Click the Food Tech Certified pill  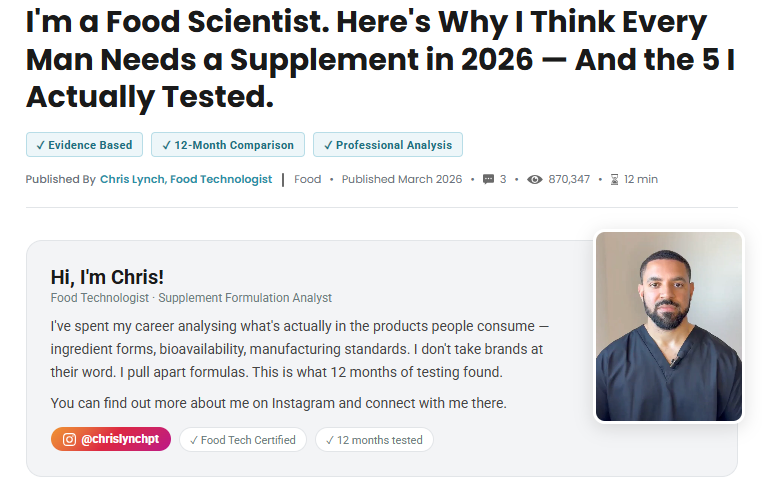[242, 440]
